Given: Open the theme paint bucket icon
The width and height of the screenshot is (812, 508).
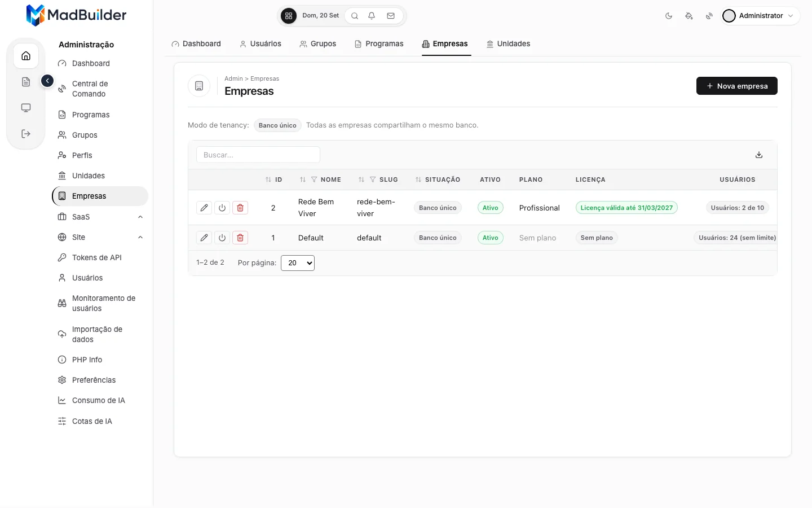Looking at the screenshot, I should [x=689, y=16].
